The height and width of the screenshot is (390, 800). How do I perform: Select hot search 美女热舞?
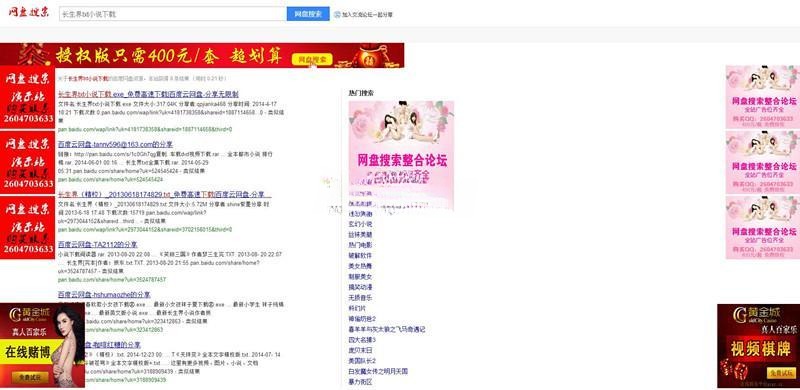pos(360,266)
